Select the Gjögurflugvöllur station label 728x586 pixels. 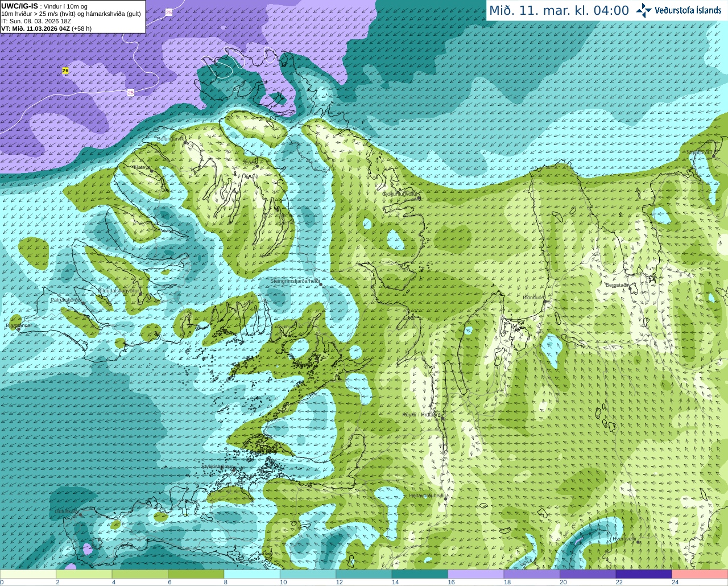tap(400, 194)
